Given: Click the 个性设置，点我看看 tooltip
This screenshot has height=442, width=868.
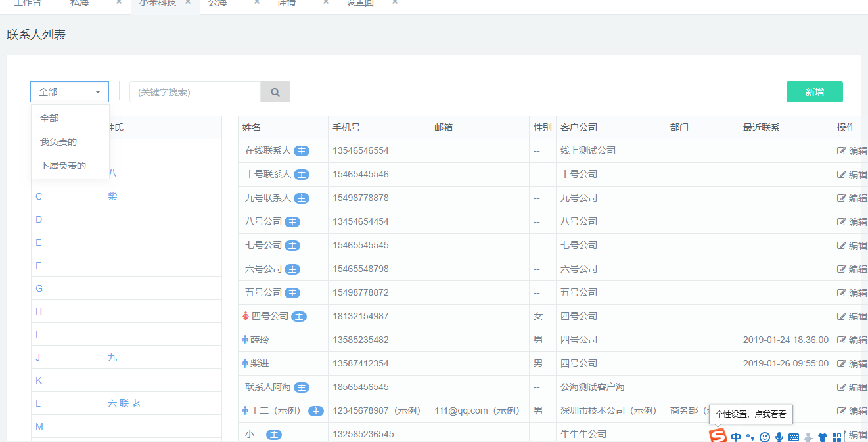Looking at the screenshot, I should click(751, 414).
